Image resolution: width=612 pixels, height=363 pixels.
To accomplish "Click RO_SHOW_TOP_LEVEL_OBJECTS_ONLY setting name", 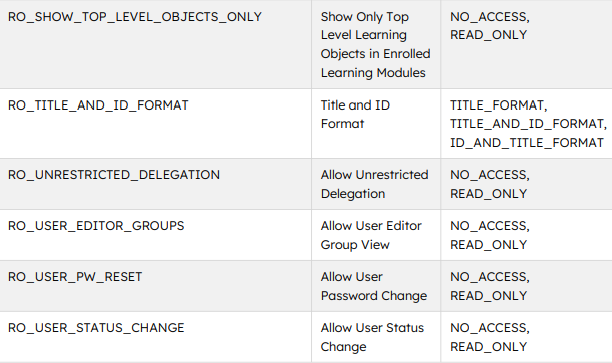I will tap(135, 17).
